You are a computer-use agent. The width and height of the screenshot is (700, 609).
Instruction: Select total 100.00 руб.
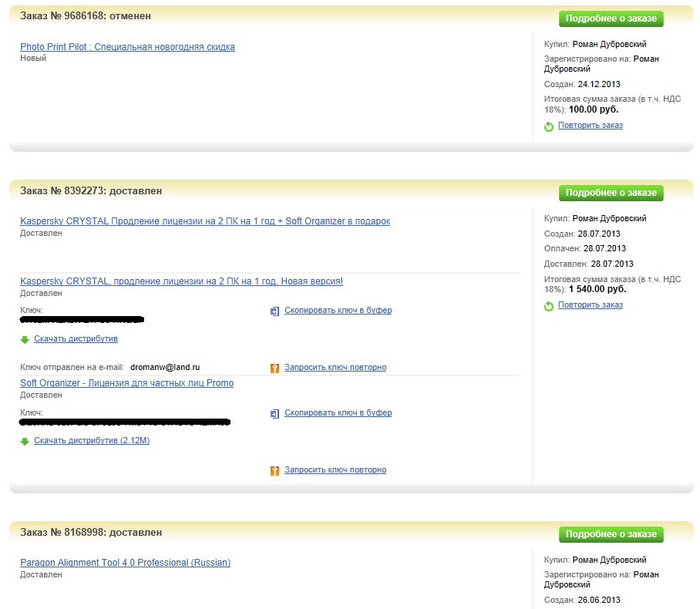click(x=594, y=109)
